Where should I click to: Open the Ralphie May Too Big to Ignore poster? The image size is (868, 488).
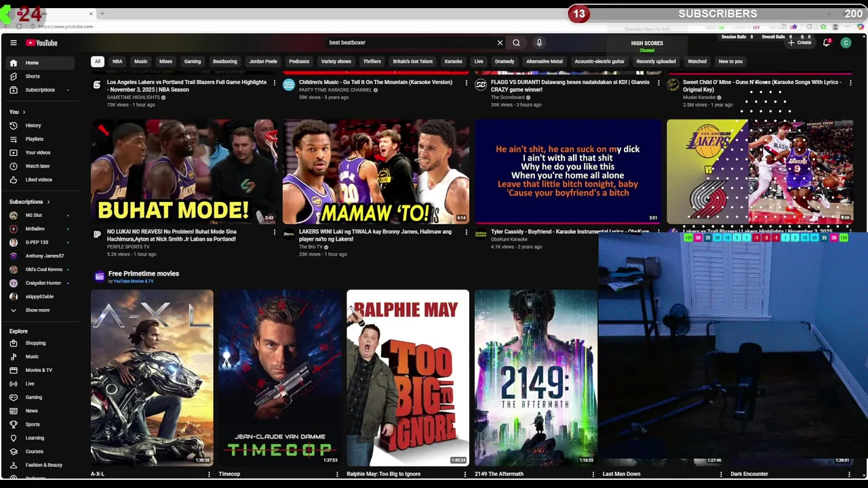[408, 378]
